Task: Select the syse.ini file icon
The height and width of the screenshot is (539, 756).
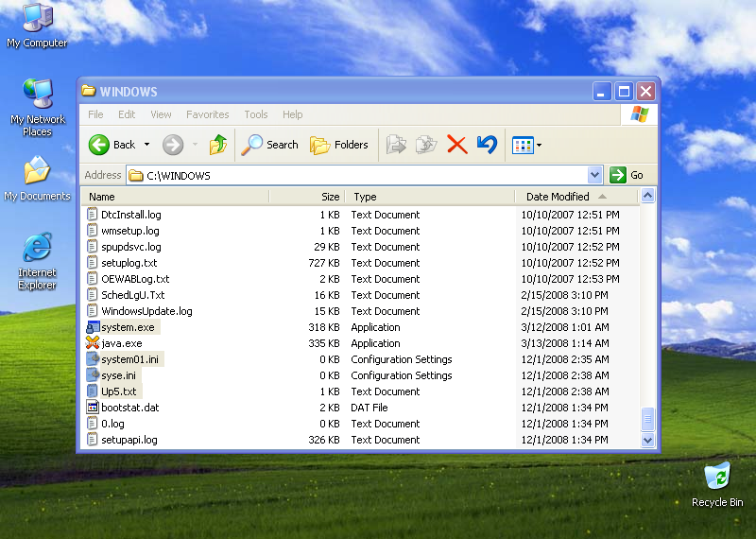Action: 93,374
